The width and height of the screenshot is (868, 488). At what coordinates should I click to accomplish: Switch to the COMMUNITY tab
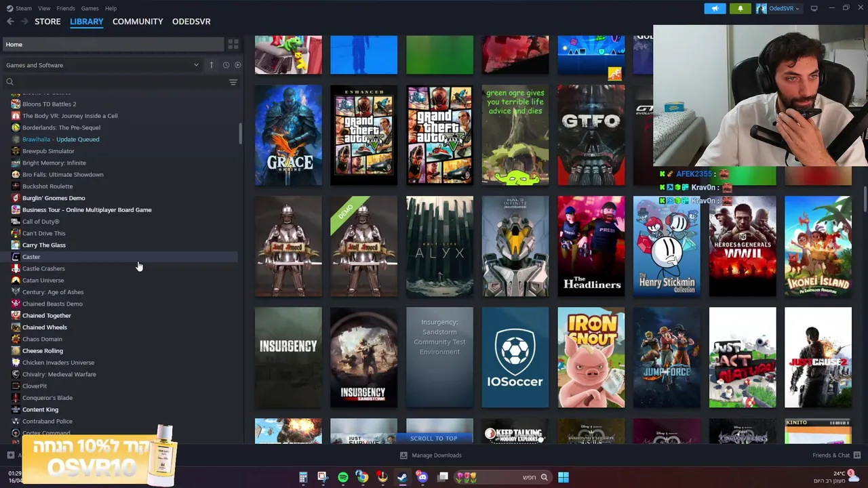(x=138, y=22)
